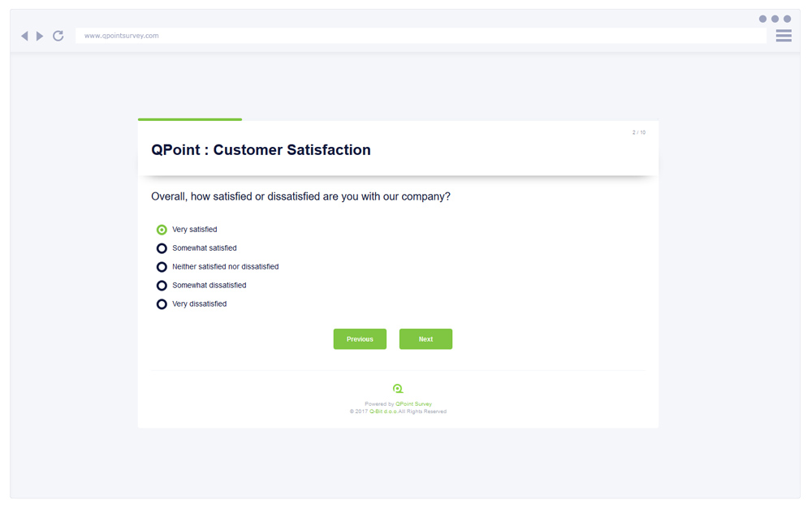Click the 2 / 10 page counter
This screenshot has width=812, height=508.
638,132
